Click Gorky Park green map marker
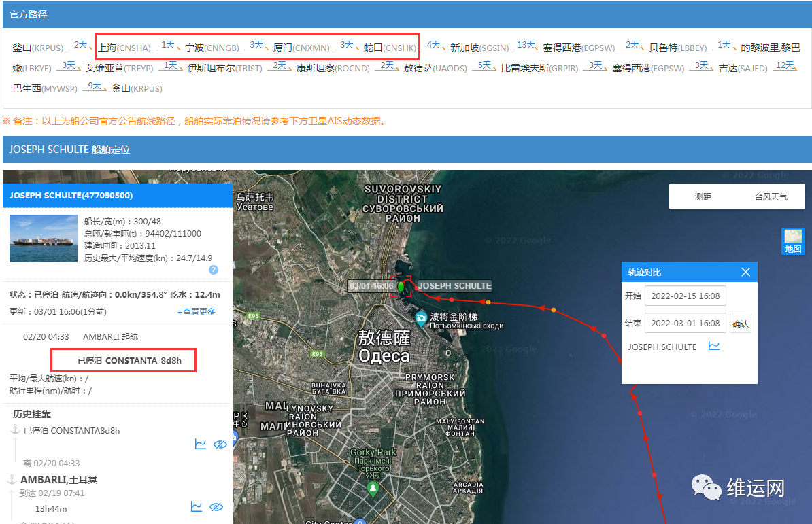 coord(373,489)
